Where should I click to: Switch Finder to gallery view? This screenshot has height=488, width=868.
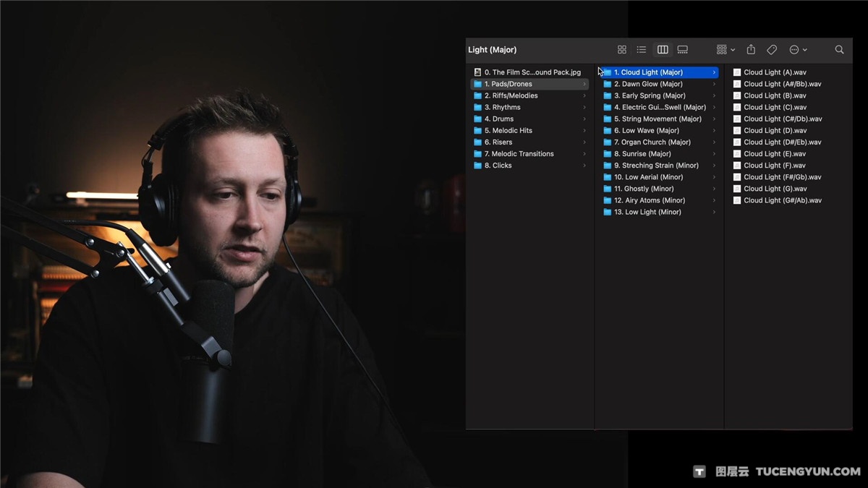[683, 50]
